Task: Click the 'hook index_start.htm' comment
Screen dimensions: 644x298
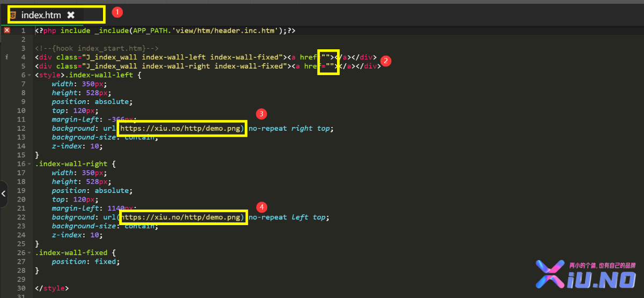Action: point(97,48)
